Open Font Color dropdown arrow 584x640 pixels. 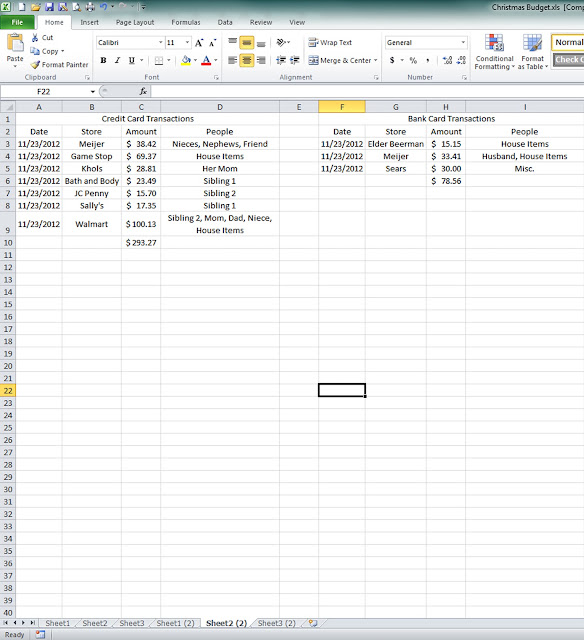click(x=215, y=60)
